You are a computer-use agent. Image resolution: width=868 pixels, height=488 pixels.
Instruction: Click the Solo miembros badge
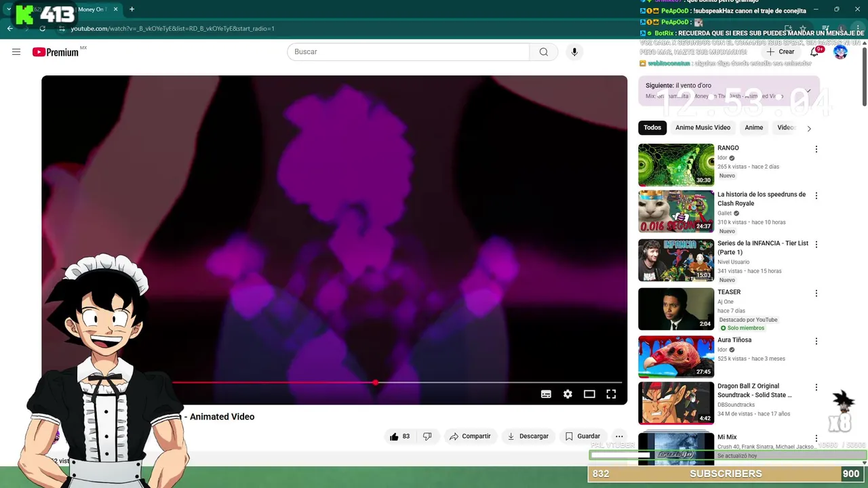point(742,328)
